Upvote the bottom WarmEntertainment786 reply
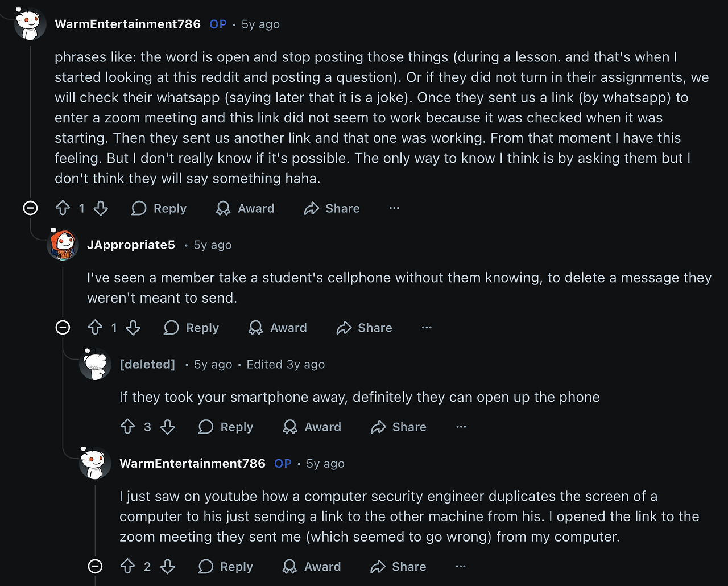This screenshot has width=728, height=586. pos(126,567)
